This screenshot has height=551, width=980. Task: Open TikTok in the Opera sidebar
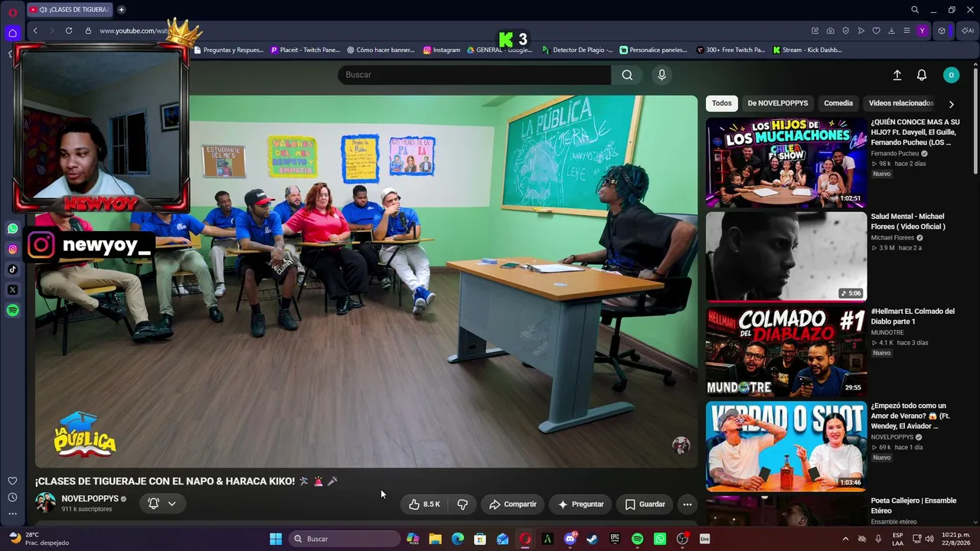(13, 269)
